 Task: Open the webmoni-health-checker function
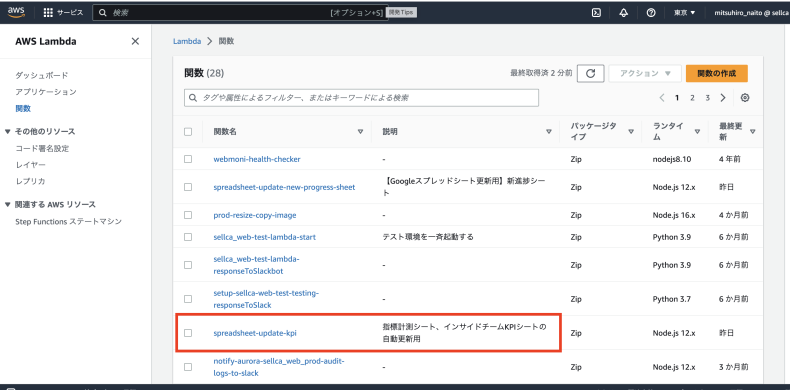pyautogui.click(x=257, y=159)
